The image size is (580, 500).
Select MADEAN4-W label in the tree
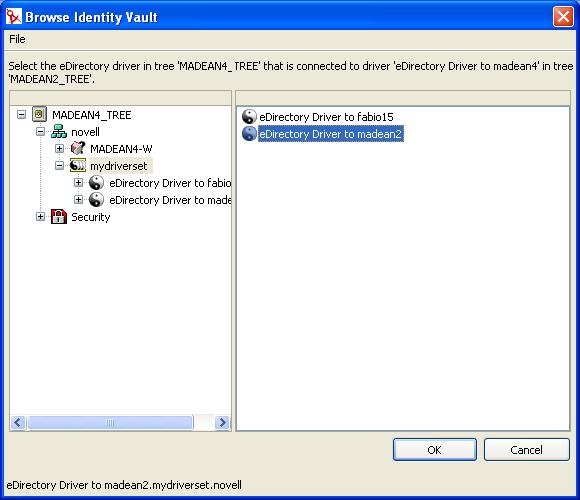click(121, 149)
